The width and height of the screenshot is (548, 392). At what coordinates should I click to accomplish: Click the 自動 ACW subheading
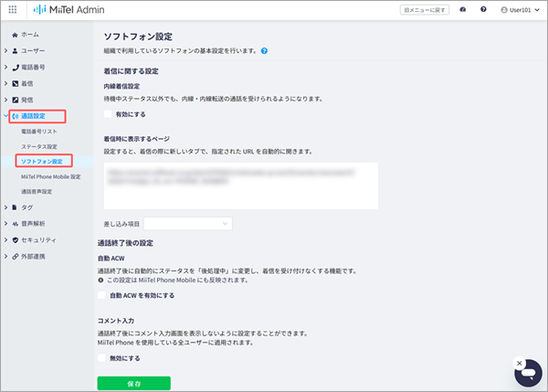click(x=111, y=259)
